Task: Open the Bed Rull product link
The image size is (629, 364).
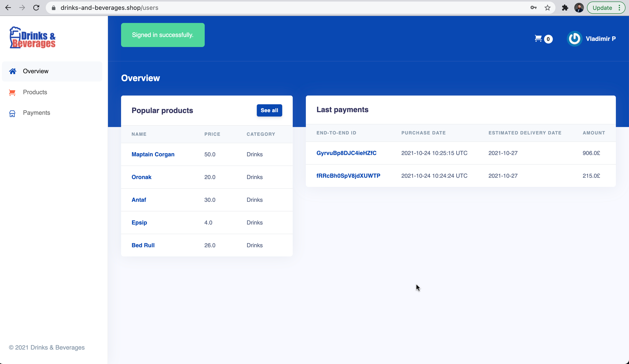Action: pyautogui.click(x=143, y=245)
